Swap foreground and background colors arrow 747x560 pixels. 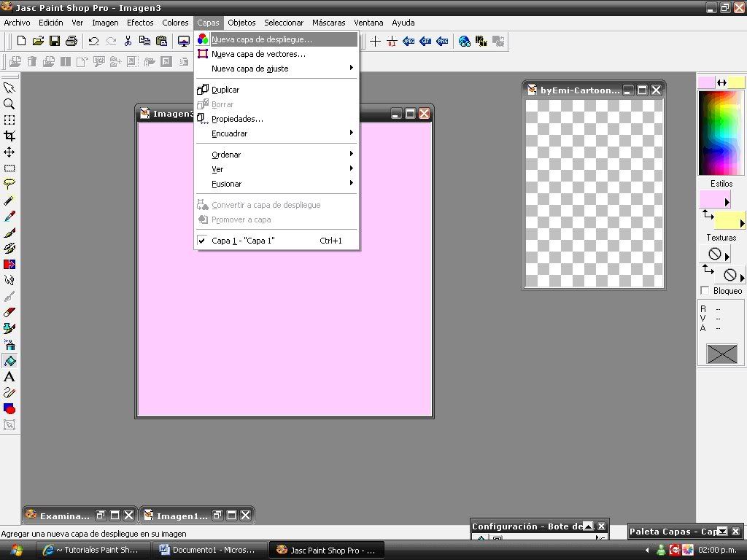(721, 82)
